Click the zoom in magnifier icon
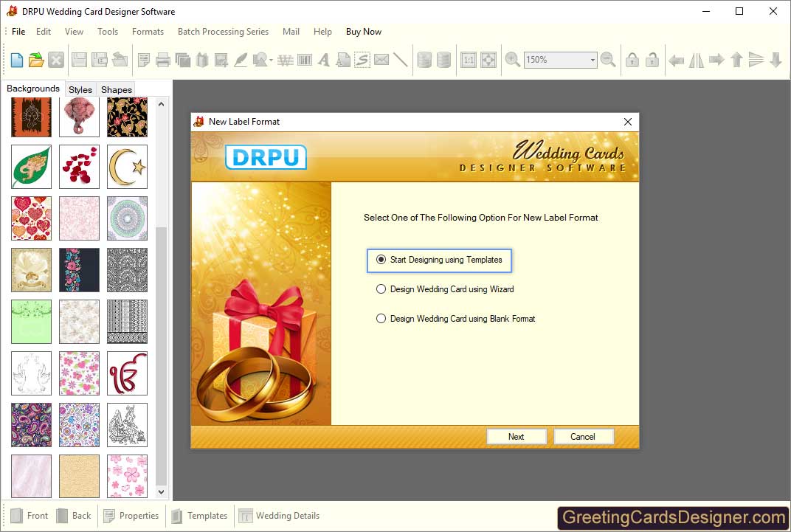Viewport: 791px width, 532px height. [x=513, y=60]
